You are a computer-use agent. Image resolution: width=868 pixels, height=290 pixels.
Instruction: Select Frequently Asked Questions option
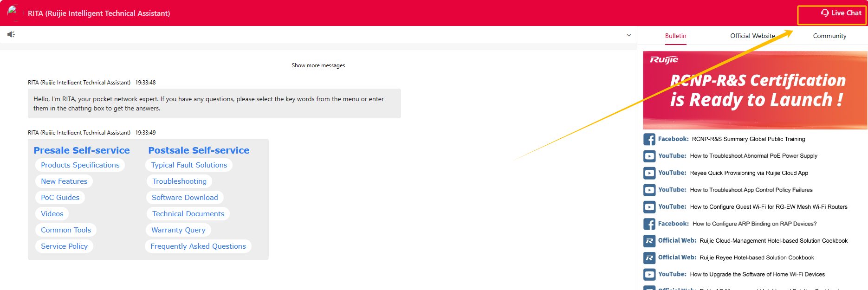(198, 246)
